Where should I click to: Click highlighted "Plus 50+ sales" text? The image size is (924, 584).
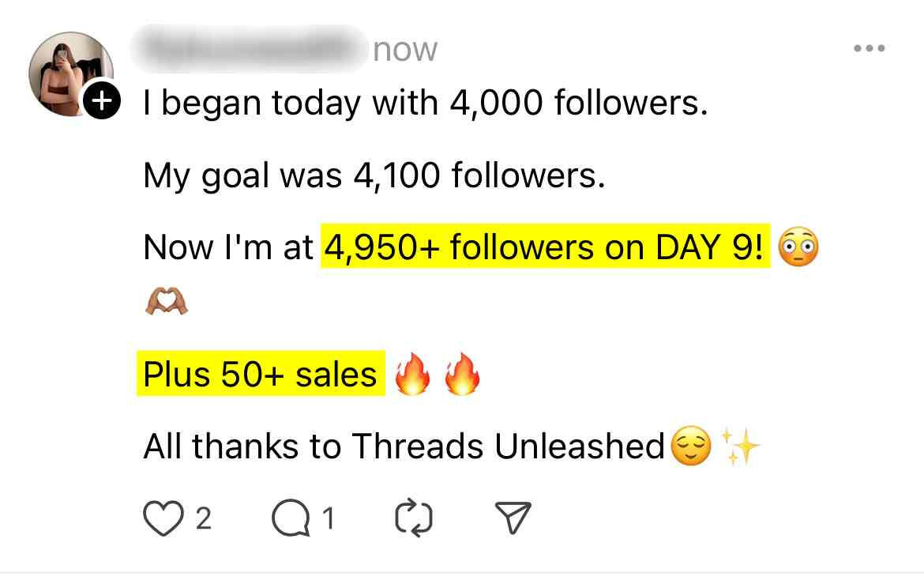tap(261, 374)
